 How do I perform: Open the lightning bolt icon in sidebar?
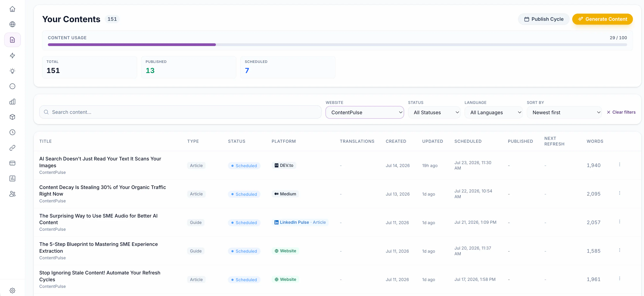tap(12, 55)
